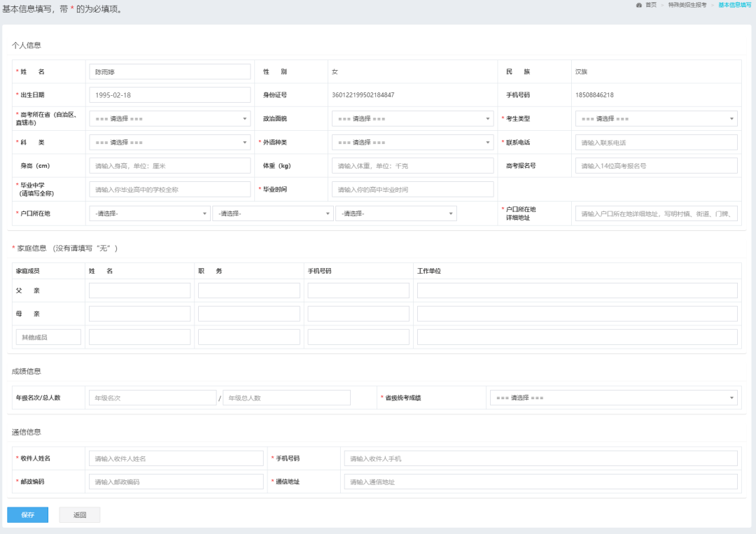
Task: Click the home icon in breadcrumb
Action: point(639,6)
